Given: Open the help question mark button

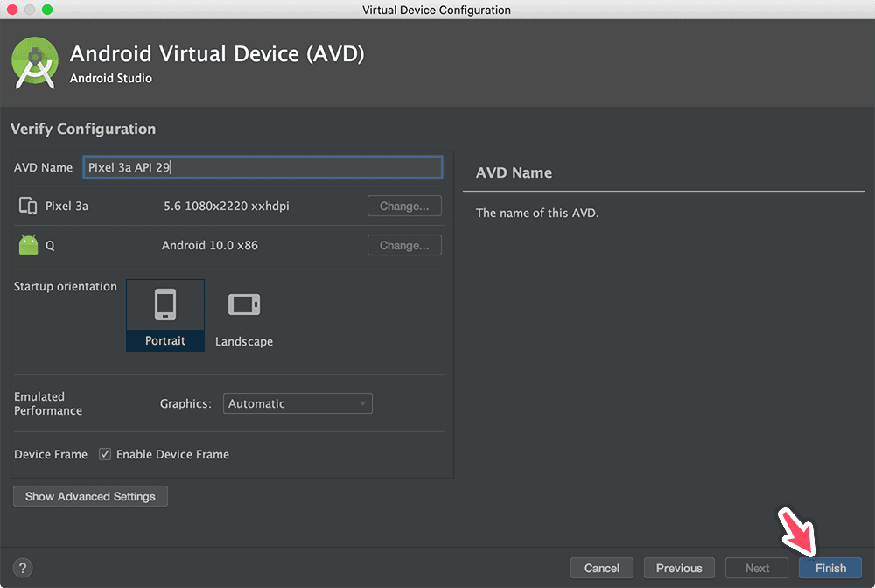Looking at the screenshot, I should click(x=23, y=568).
